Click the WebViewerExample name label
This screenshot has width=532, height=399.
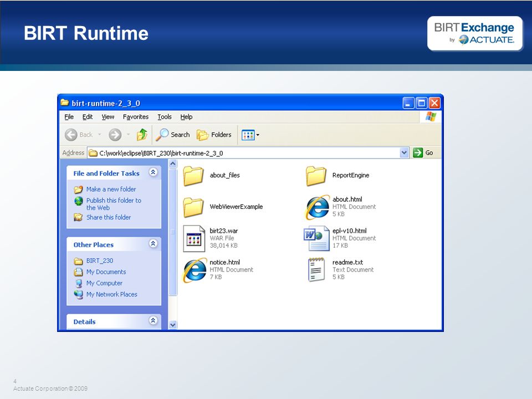pos(236,207)
